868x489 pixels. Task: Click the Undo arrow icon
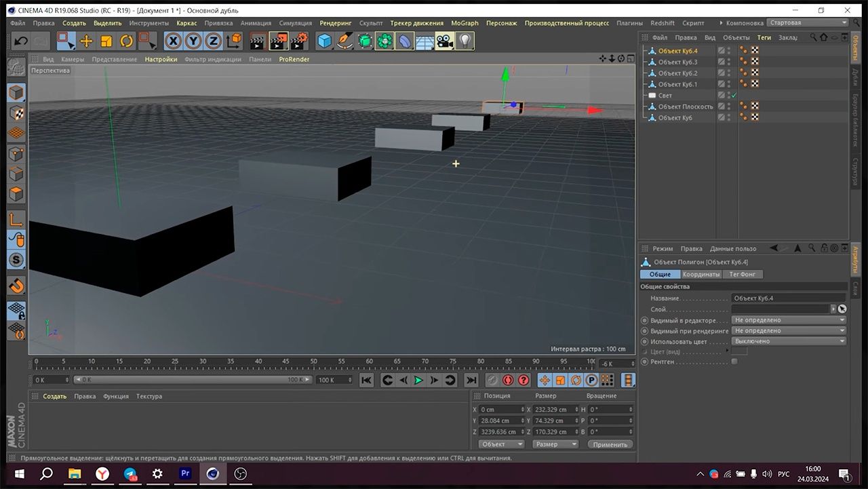(x=20, y=41)
